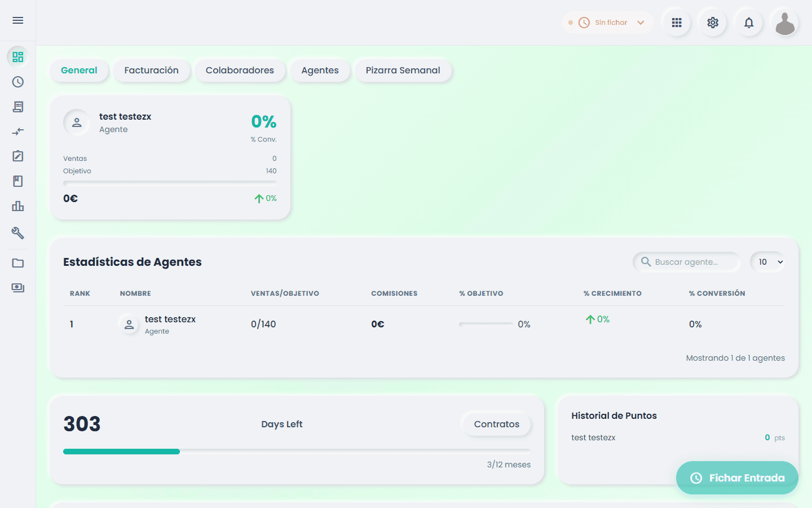The height and width of the screenshot is (508, 812).
Task: Click the apps grid icon near settings
Action: coord(676,22)
